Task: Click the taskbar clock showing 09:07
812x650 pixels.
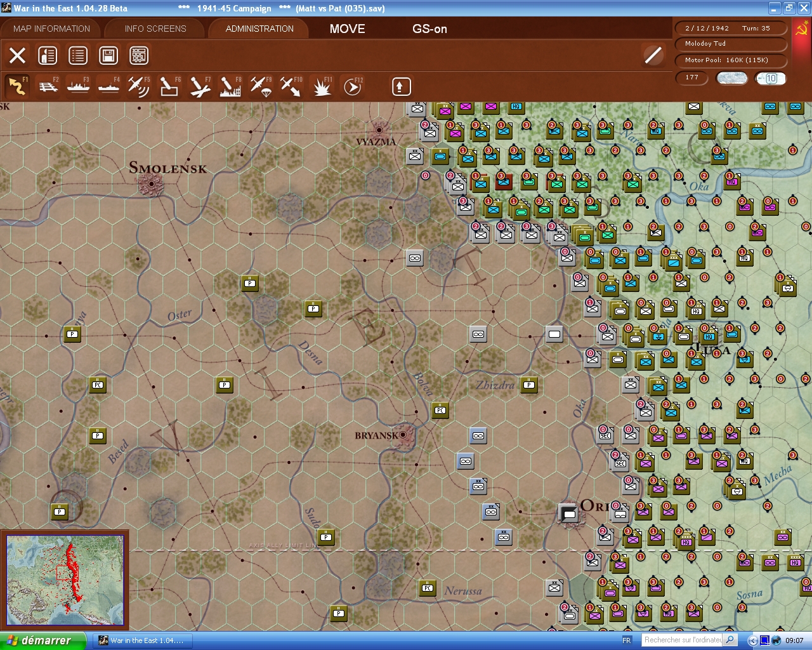Action: point(794,640)
